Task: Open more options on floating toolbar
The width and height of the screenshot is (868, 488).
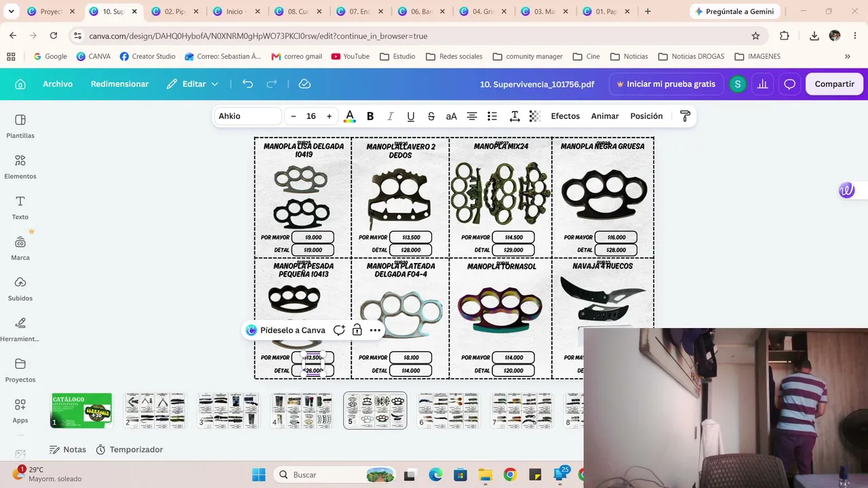Action: pyautogui.click(x=375, y=330)
